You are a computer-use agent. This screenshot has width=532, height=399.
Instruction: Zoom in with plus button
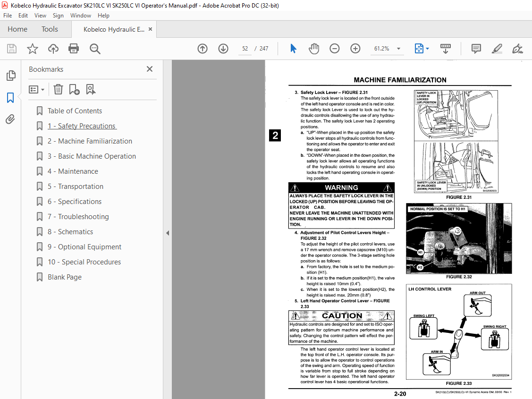(355, 49)
